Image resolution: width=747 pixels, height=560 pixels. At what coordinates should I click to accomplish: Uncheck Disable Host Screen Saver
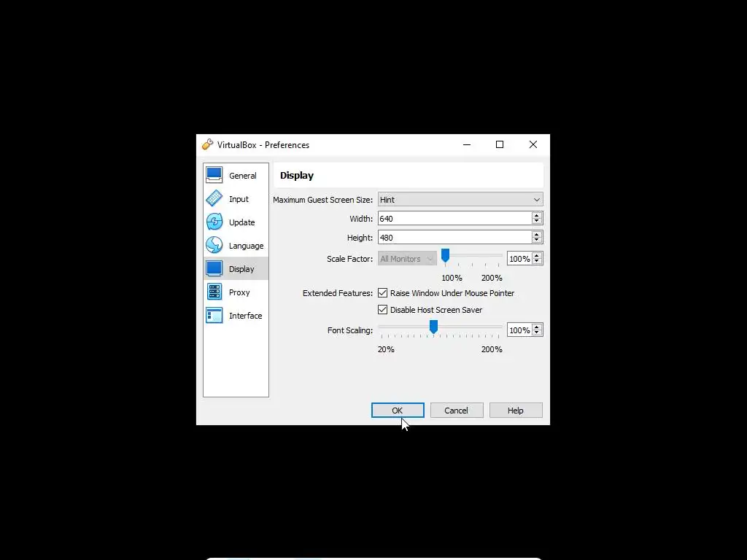tap(382, 309)
